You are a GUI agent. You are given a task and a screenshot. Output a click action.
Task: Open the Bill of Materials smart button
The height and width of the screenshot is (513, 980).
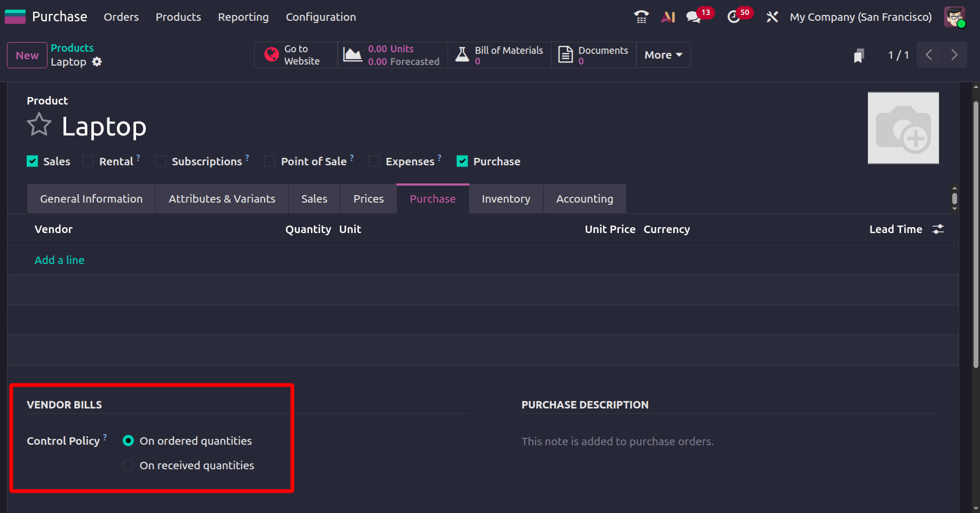(499, 54)
